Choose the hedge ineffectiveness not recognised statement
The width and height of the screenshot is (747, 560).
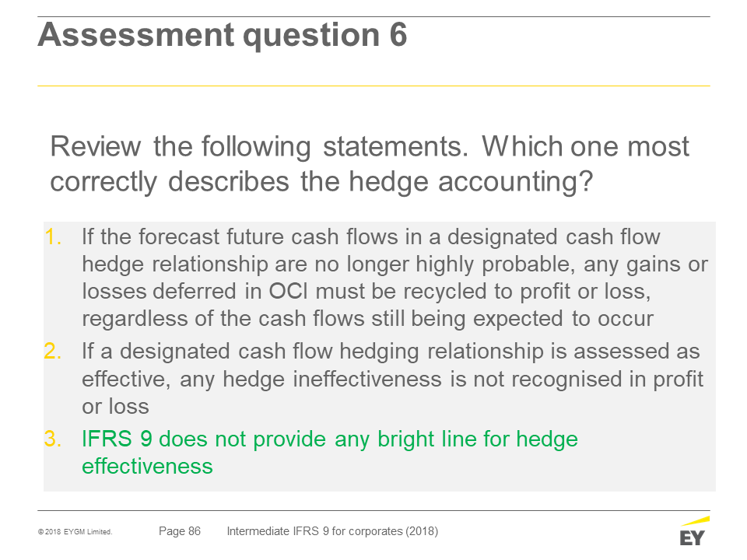coord(392,379)
